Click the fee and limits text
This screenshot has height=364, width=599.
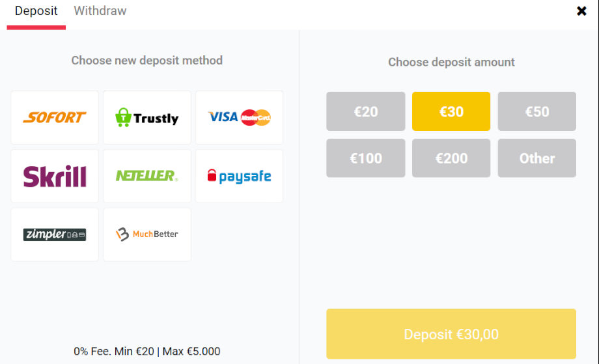click(x=147, y=351)
